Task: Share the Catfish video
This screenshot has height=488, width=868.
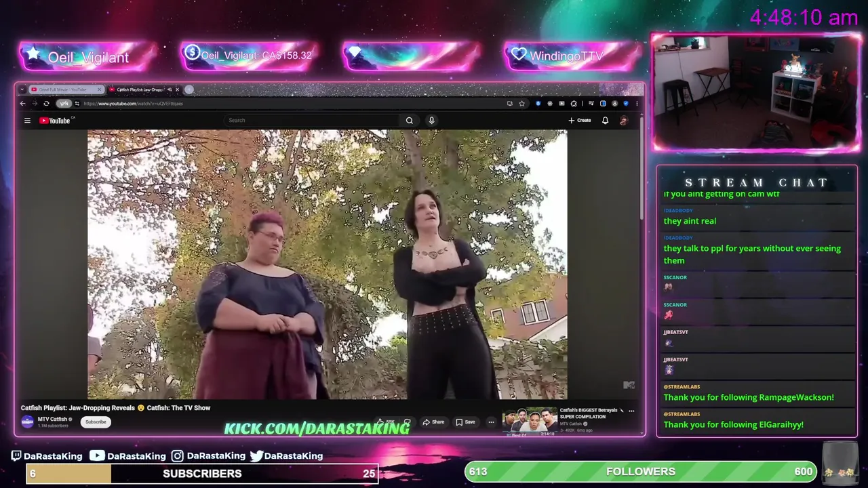Action: [x=433, y=422]
